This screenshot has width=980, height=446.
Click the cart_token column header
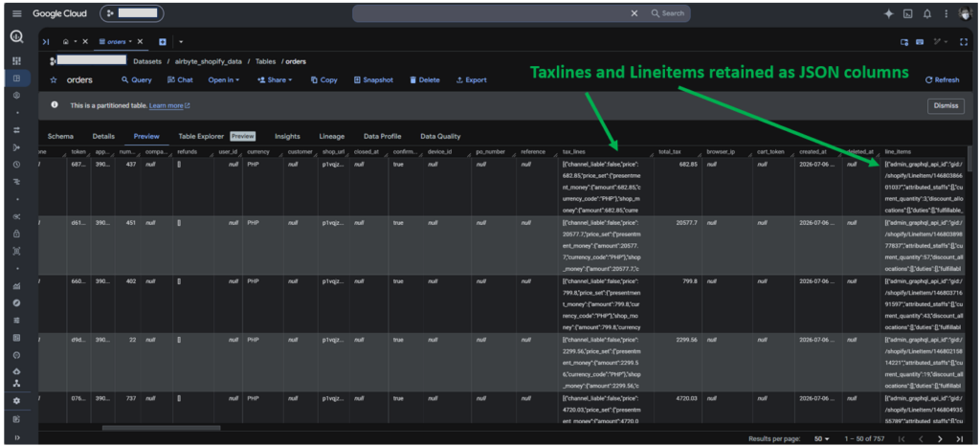pyautogui.click(x=772, y=152)
